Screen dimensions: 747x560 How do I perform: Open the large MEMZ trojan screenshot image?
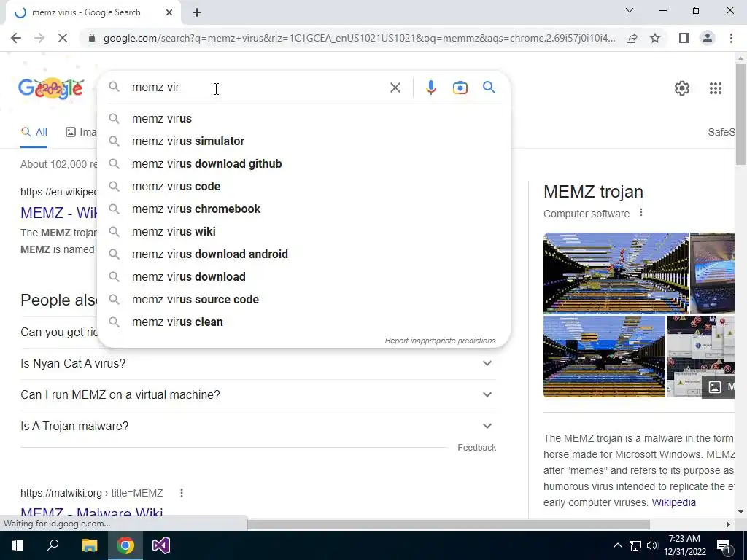coord(616,273)
